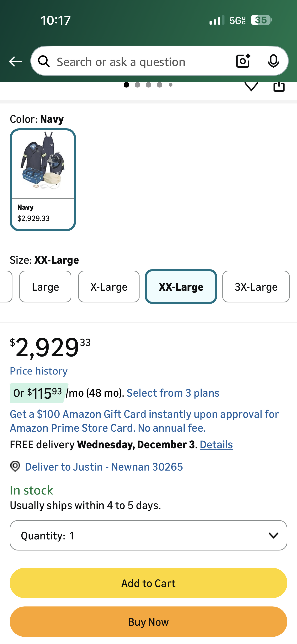
Task: Open delivery Details link
Action: [216, 445]
